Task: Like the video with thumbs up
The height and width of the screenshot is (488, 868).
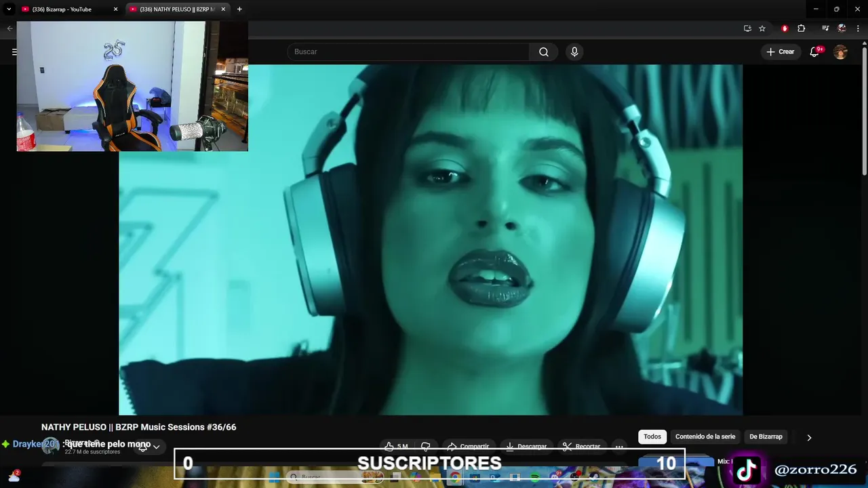Action: tap(397, 446)
